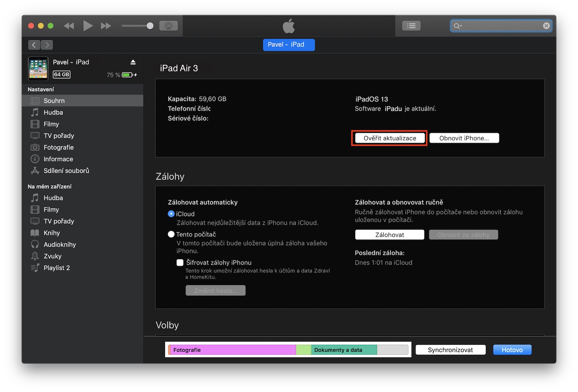Open Audioknihy on the device

pos(83,245)
